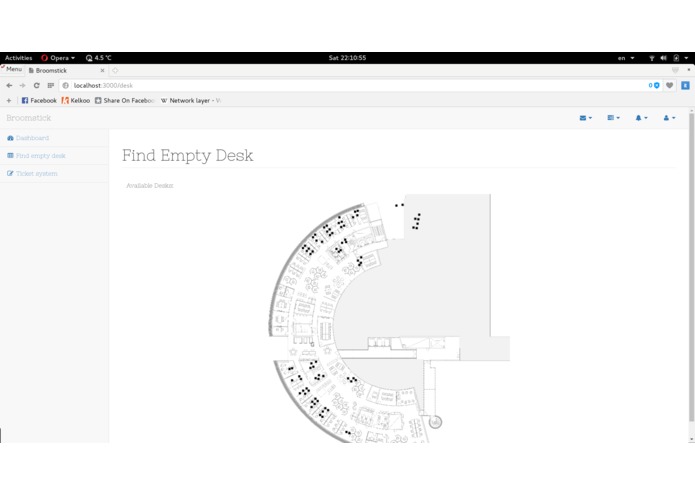Open the Network layer Wikipedia bookmark

click(191, 101)
